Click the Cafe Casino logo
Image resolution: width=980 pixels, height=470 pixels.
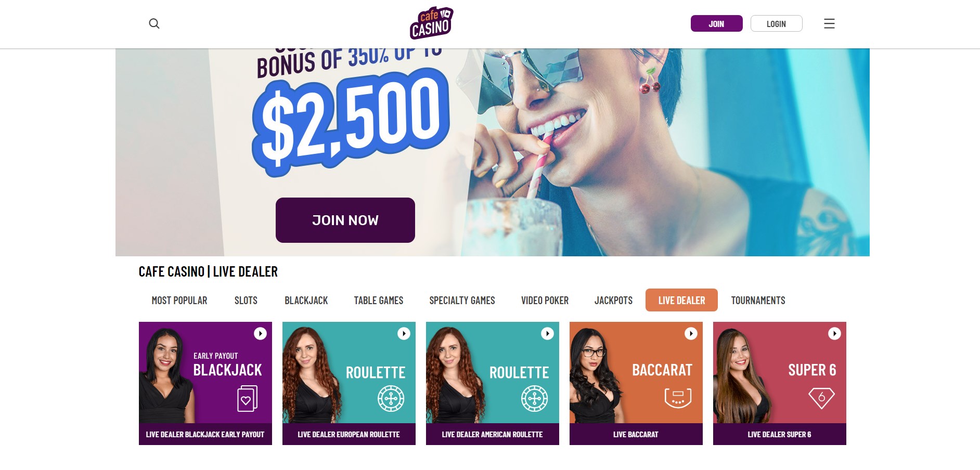click(431, 23)
